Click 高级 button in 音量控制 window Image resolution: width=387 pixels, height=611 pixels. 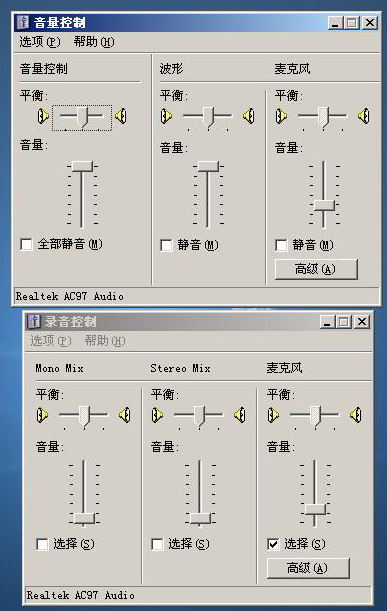316,269
